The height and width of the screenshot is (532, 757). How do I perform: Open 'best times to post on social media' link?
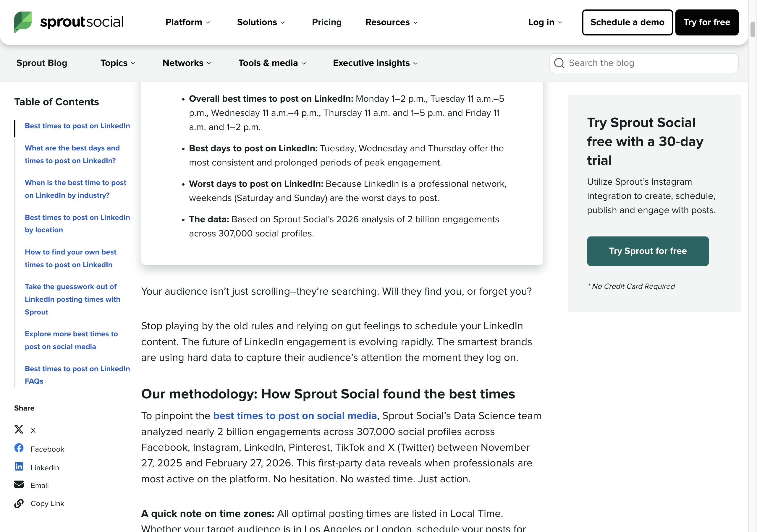(x=295, y=416)
